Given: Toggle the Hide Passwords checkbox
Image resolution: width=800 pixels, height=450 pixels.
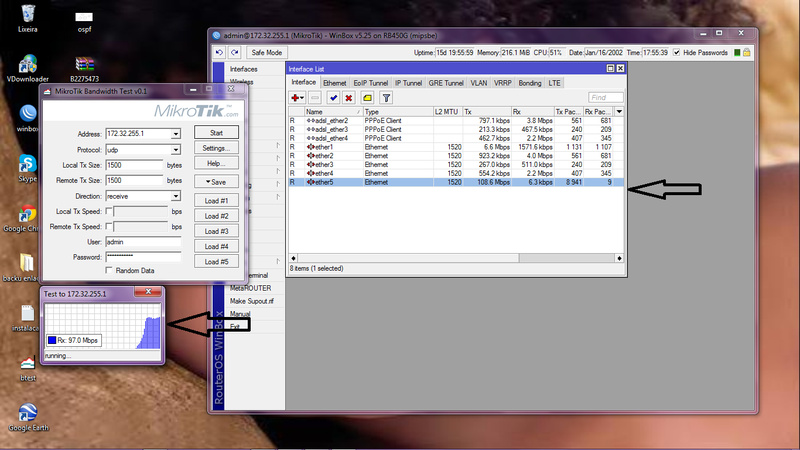Looking at the screenshot, I should pos(678,52).
